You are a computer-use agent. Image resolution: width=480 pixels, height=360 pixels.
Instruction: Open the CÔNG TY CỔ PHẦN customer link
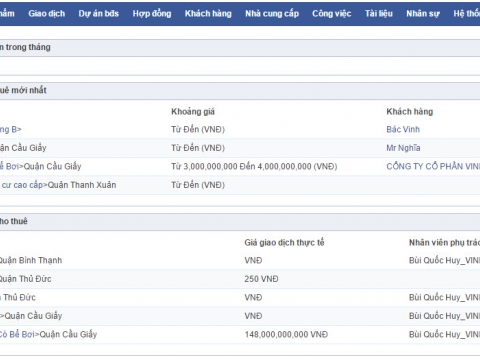click(x=433, y=166)
